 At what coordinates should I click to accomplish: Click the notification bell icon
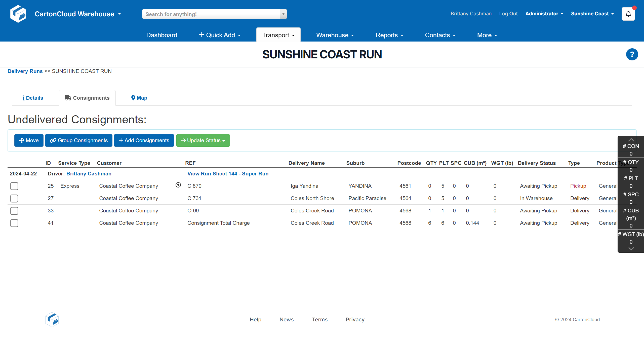[628, 14]
